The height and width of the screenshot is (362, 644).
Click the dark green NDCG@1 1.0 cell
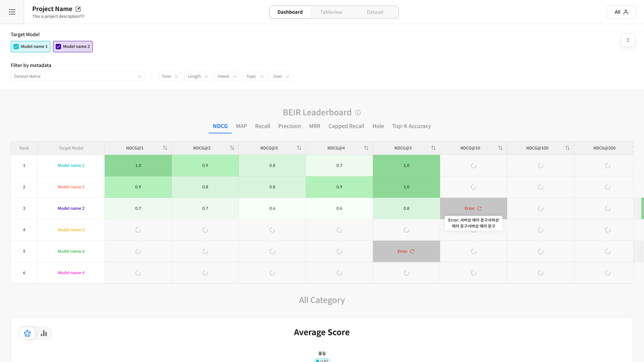pos(138,166)
